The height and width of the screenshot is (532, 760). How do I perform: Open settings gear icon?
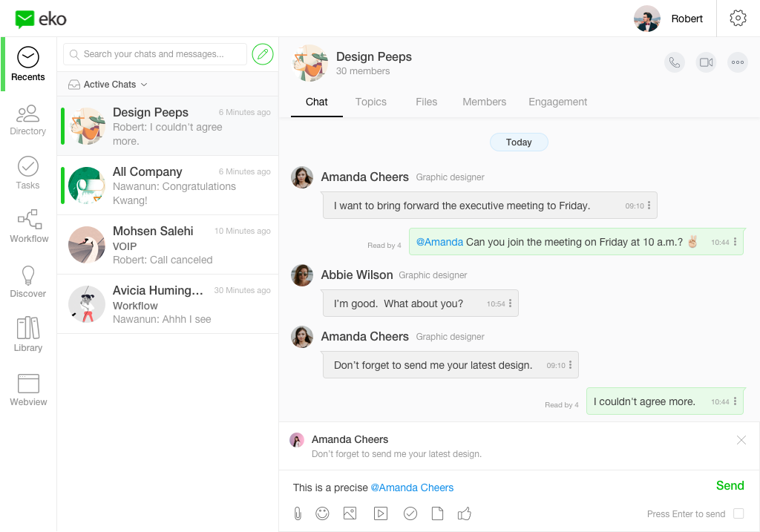coord(738,19)
